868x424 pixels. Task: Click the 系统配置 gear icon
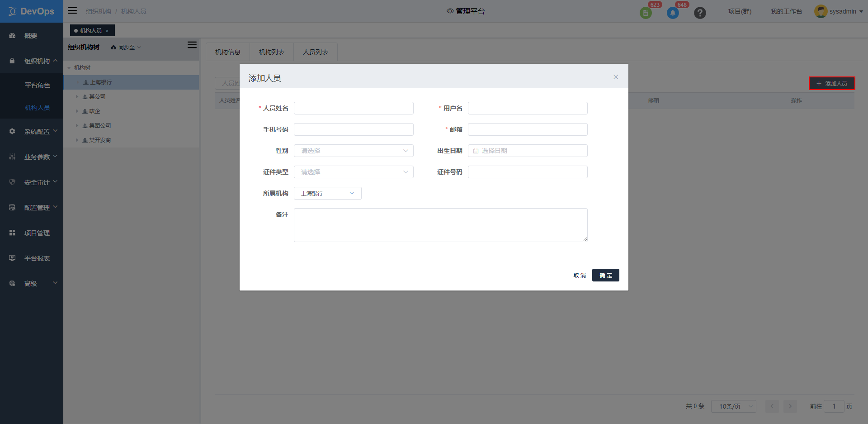(12, 132)
